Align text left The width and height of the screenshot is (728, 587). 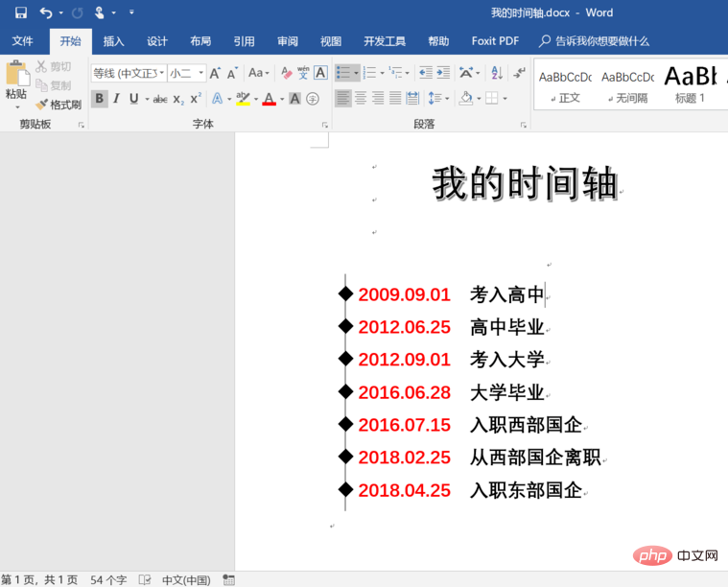pyautogui.click(x=343, y=99)
